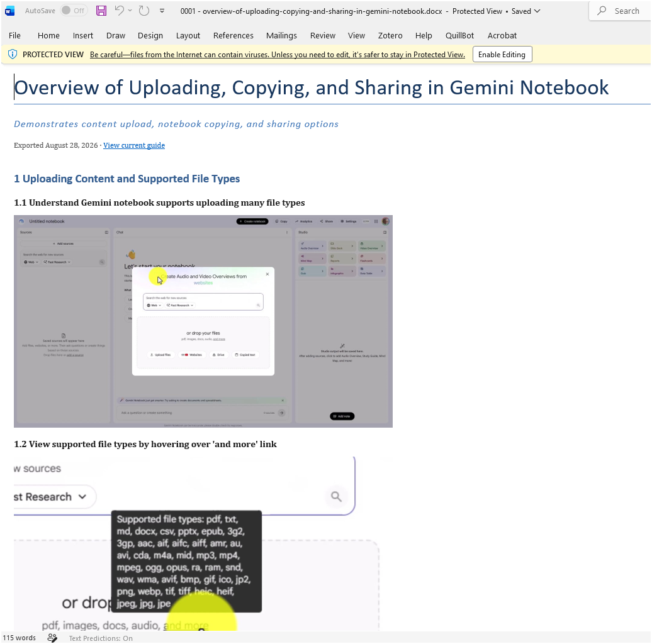Click the 'Exported August 28, 2026' text
The height and width of the screenshot is (644, 652).
(x=56, y=145)
